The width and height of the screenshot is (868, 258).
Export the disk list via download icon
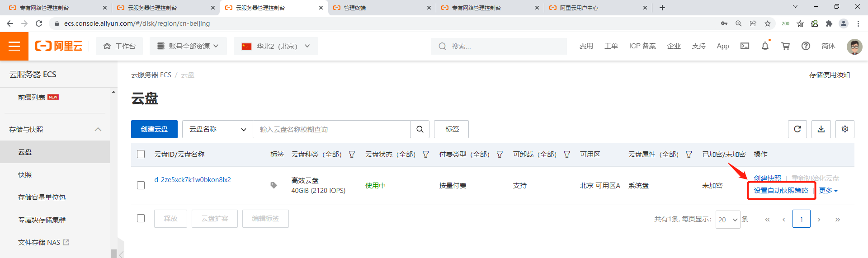point(821,129)
